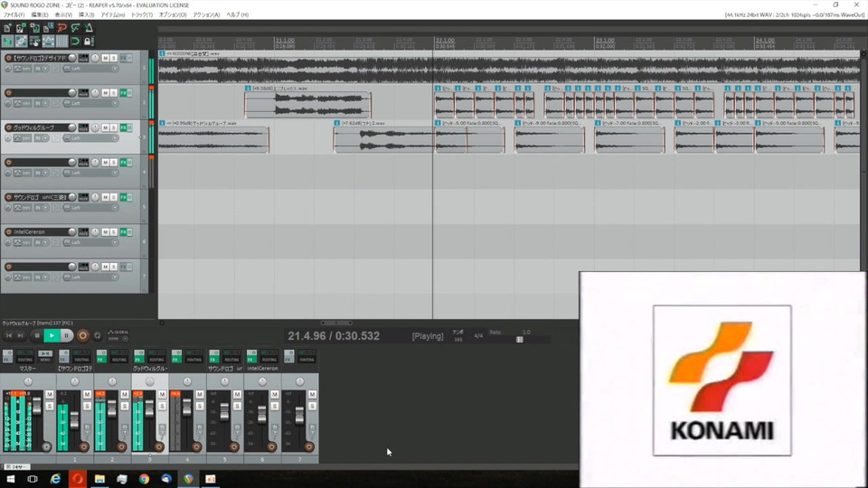This screenshot has height=488, width=868.
Task: Toggle snap magnet toolbar icon
Action: [x=75, y=42]
